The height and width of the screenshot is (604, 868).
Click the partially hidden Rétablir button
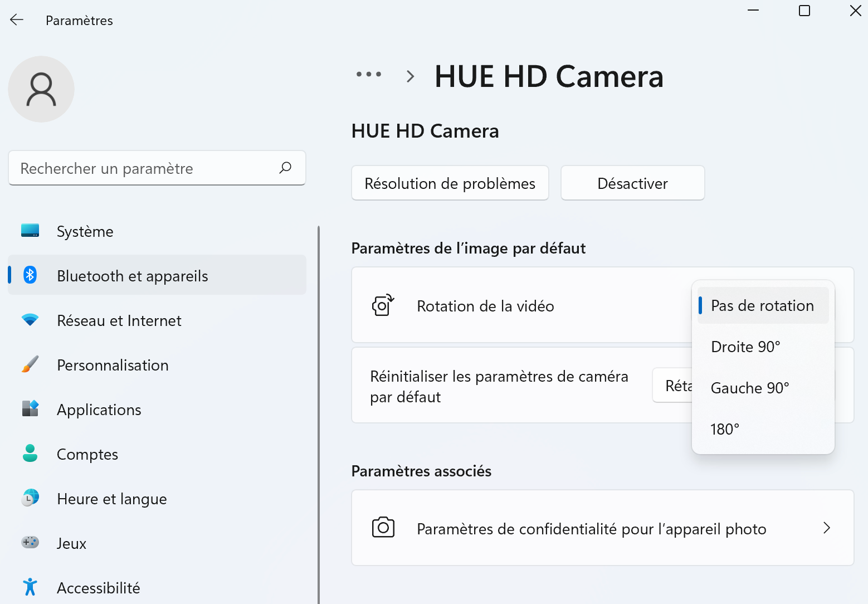coord(672,385)
